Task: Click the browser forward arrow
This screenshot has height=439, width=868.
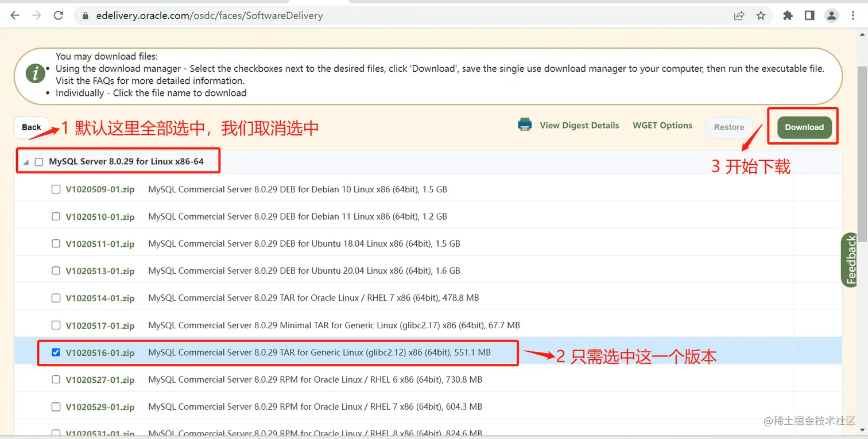Action: (x=37, y=15)
